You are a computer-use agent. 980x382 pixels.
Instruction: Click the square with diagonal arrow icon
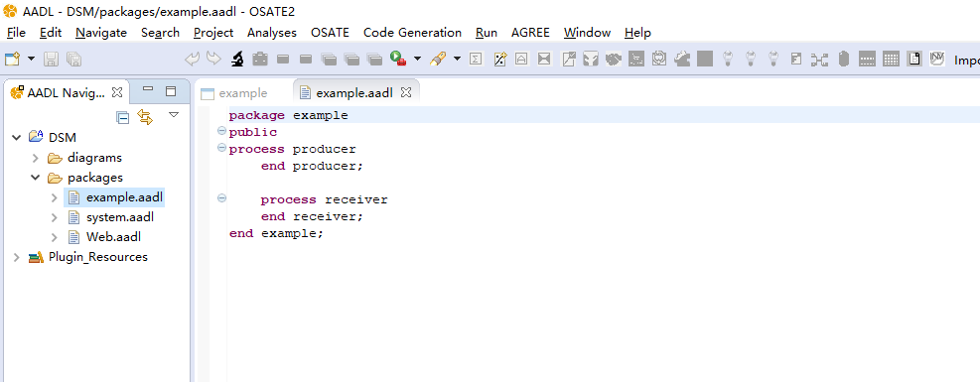coord(568,59)
